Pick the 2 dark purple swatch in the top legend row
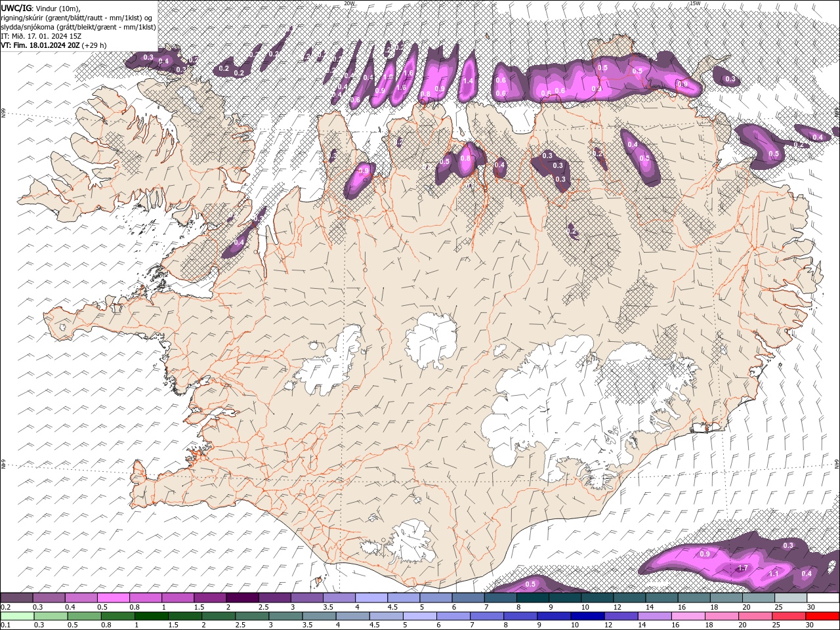 241,598
